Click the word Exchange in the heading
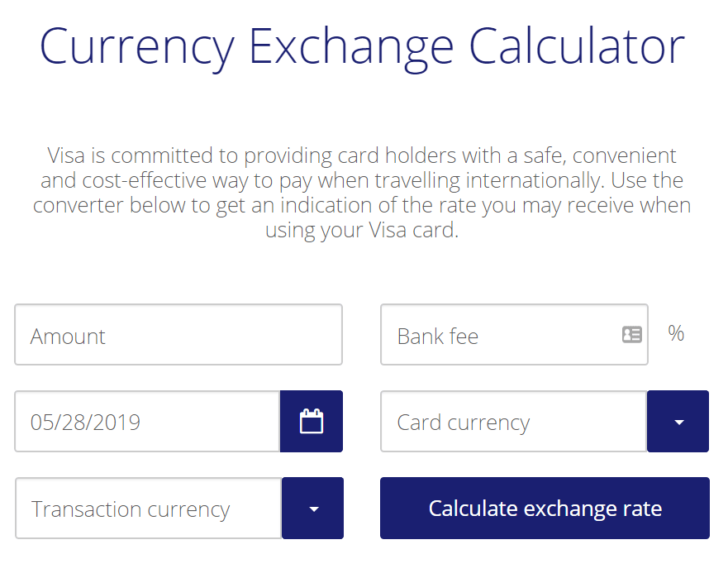Viewport: 728px width, 578px height. click(x=351, y=46)
